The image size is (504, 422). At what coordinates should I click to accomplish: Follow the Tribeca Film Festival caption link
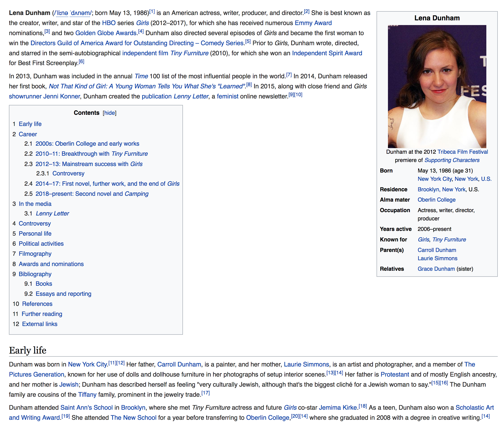pos(462,152)
